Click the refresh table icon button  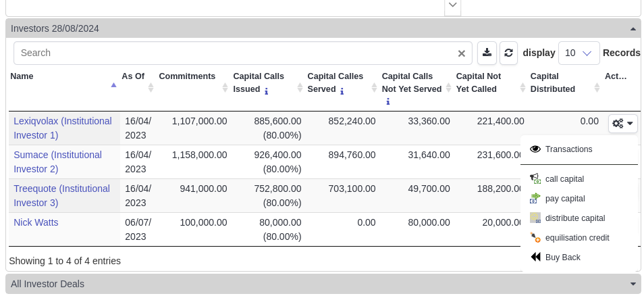(x=508, y=53)
